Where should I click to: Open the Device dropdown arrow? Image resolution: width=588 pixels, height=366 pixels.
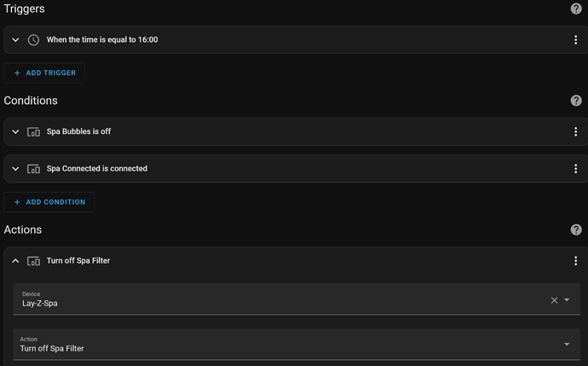568,300
